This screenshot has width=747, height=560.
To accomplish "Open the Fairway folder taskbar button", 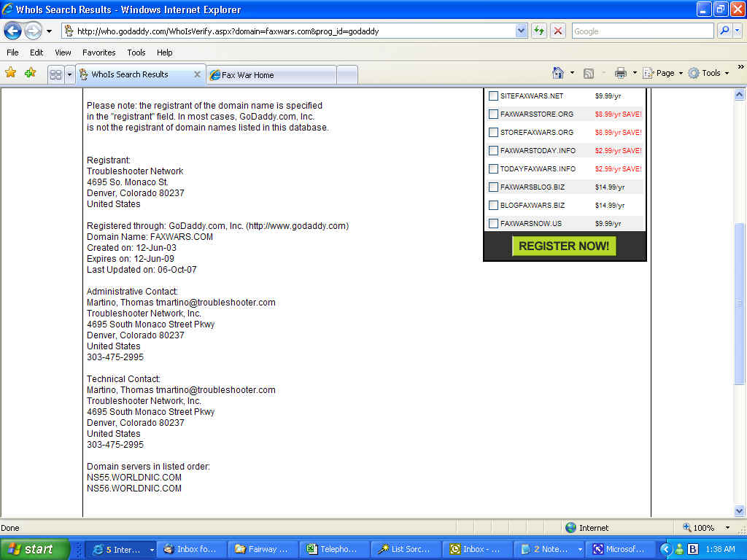I will [263, 550].
